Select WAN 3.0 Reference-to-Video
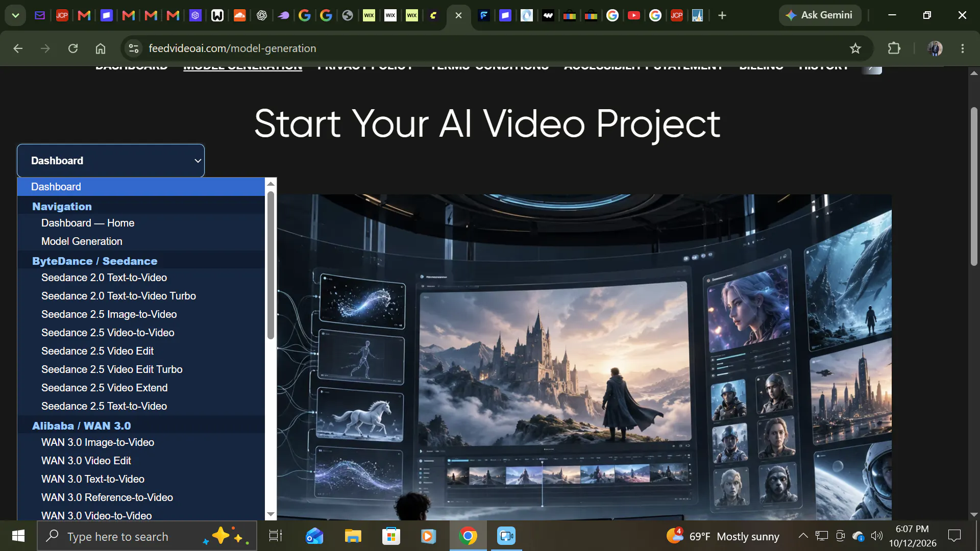The width and height of the screenshot is (980, 551). click(141, 497)
